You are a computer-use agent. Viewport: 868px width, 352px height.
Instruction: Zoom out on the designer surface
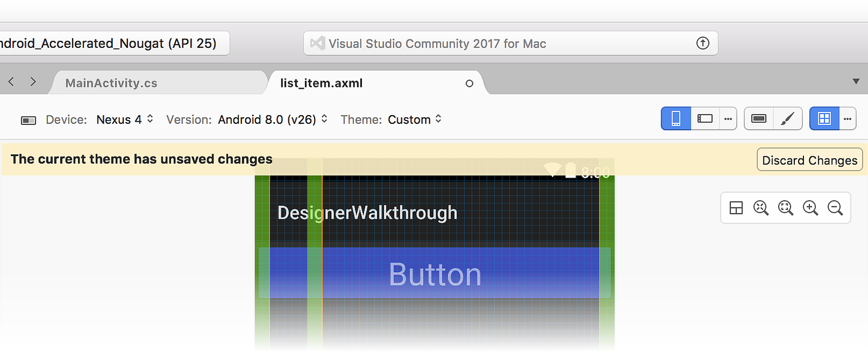835,208
